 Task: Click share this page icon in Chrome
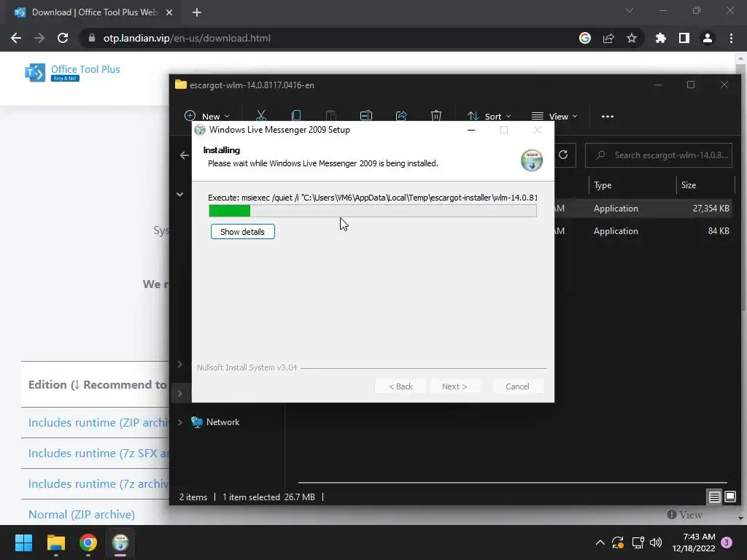(608, 38)
